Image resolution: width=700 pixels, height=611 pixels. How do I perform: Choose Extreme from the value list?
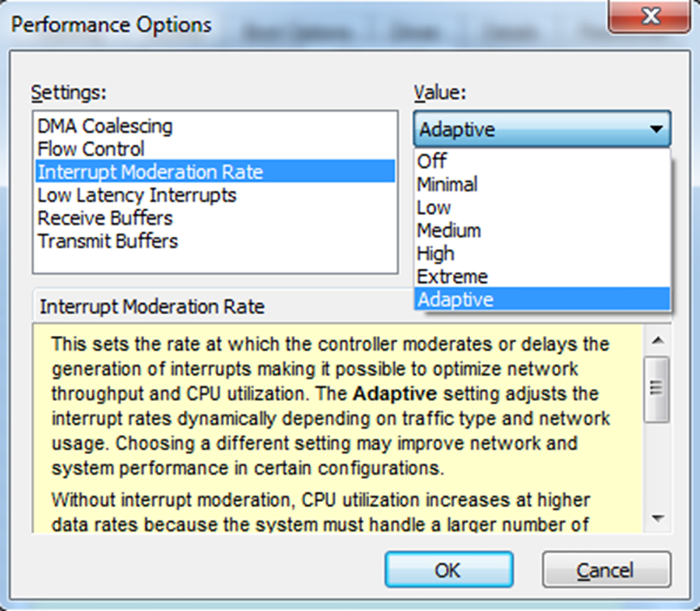coord(542,276)
